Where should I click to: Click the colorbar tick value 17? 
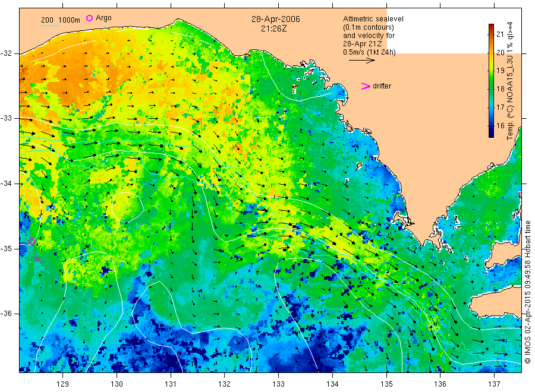click(x=500, y=108)
